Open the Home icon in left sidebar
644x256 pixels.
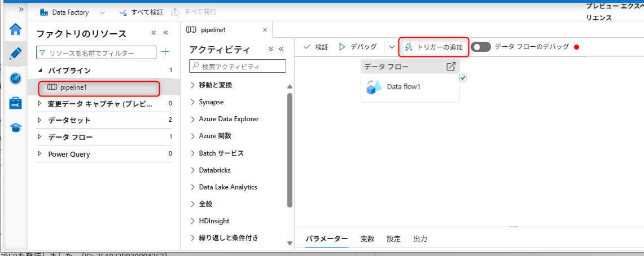pos(16,29)
